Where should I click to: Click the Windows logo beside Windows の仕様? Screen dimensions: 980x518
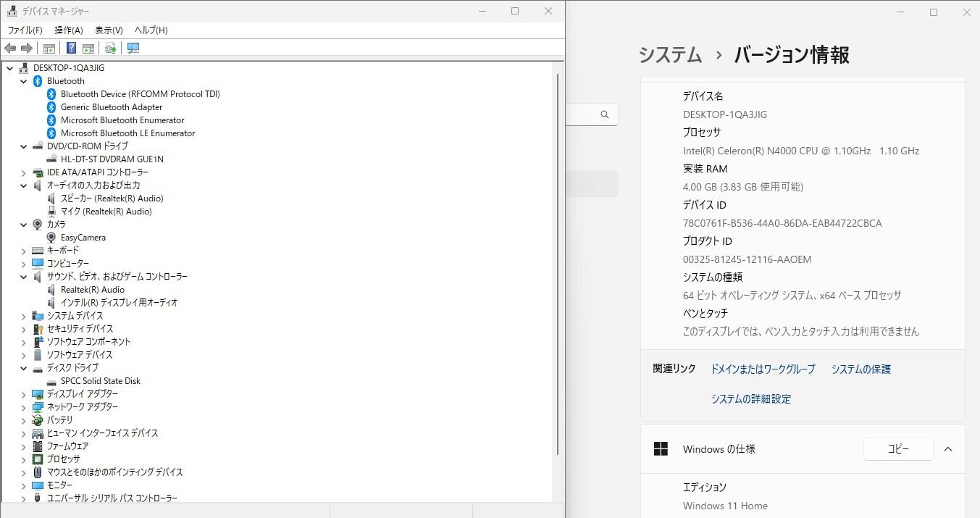tap(661, 449)
